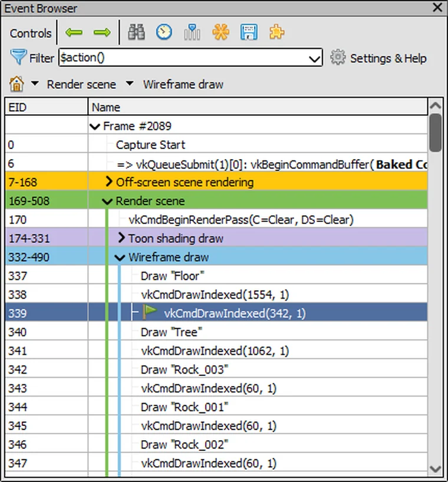The width and height of the screenshot is (448, 482).
Task: Click the Controls label
Action: click(x=31, y=33)
